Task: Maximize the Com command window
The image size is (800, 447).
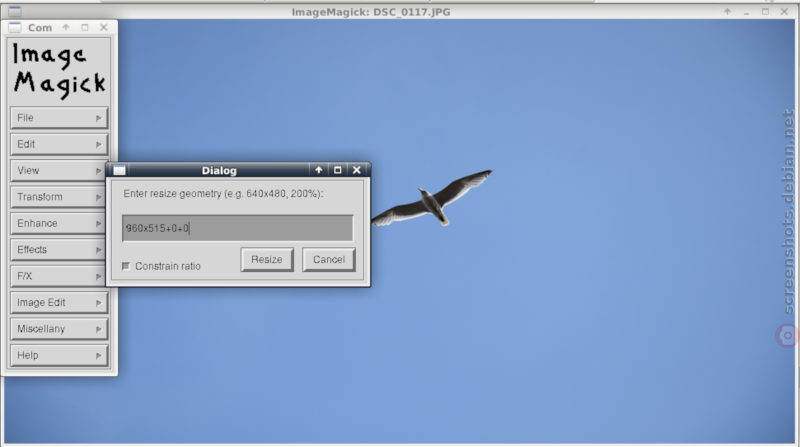Action: (x=85, y=28)
